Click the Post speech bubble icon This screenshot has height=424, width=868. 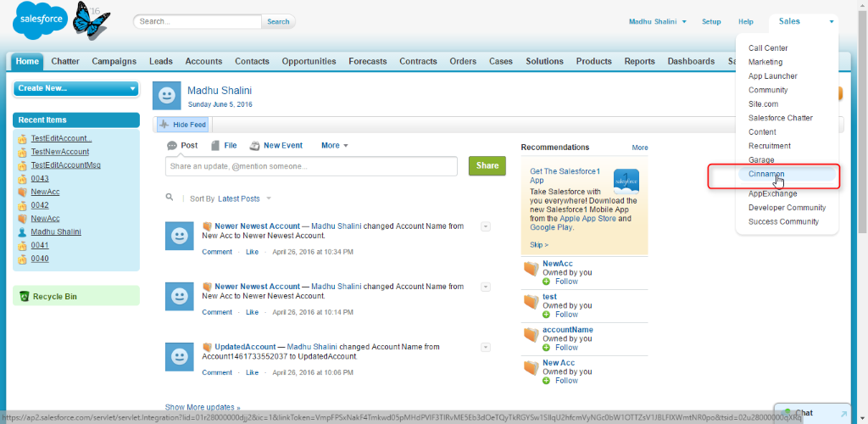[172, 146]
